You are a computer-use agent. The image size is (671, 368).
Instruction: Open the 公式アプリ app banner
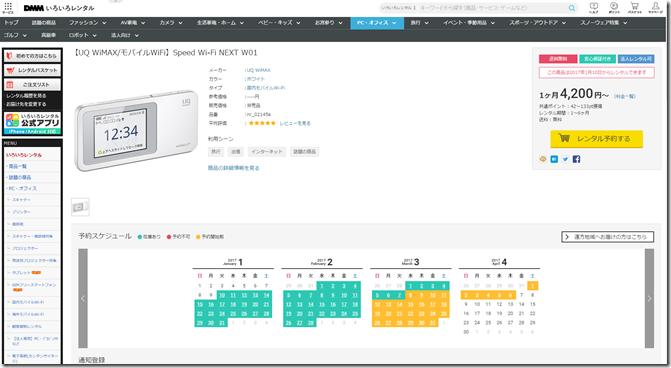(x=33, y=123)
